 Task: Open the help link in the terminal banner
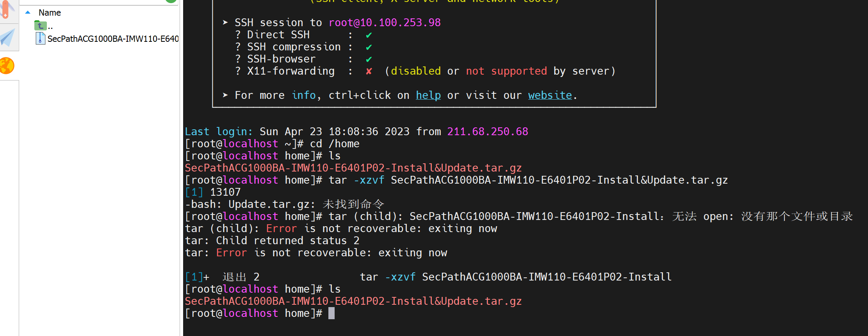point(428,95)
